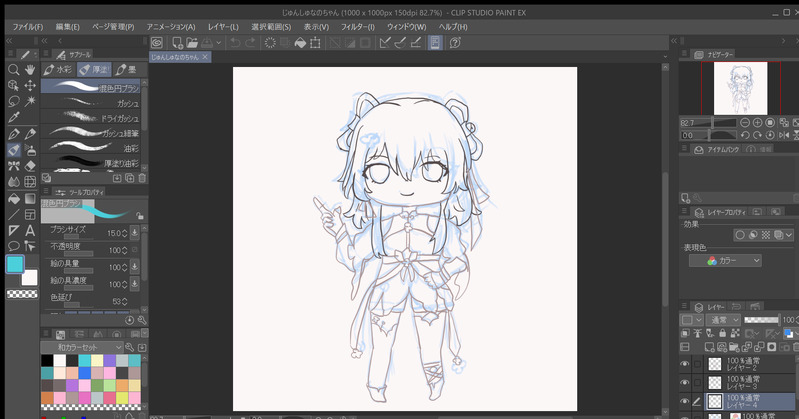Open 絵の具濃度 dynamics dropdown button

pyautogui.click(x=135, y=283)
